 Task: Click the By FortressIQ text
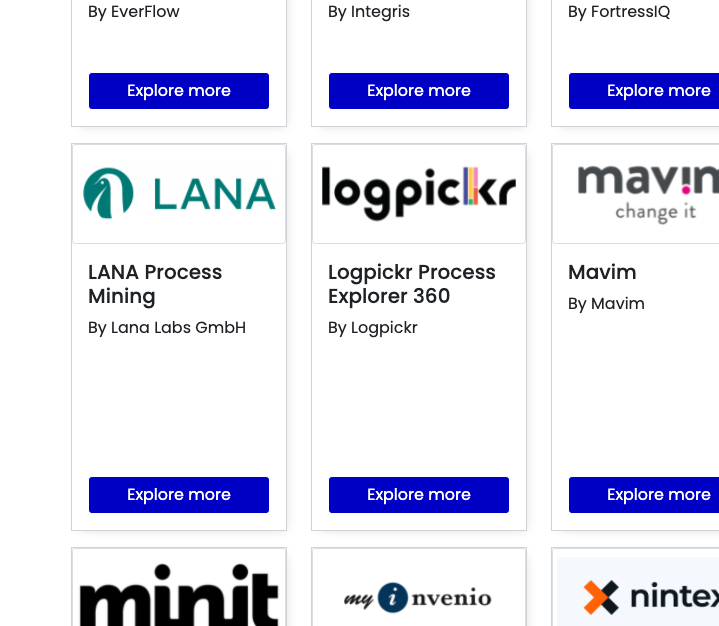coord(619,12)
